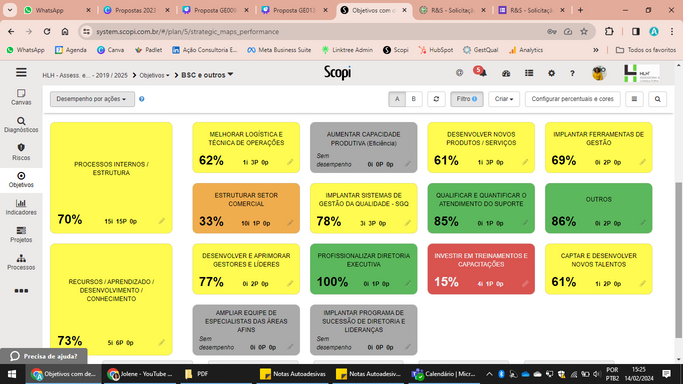Reload the page in Chrome
Image resolution: width=683 pixels, height=384 pixels.
tap(47, 32)
